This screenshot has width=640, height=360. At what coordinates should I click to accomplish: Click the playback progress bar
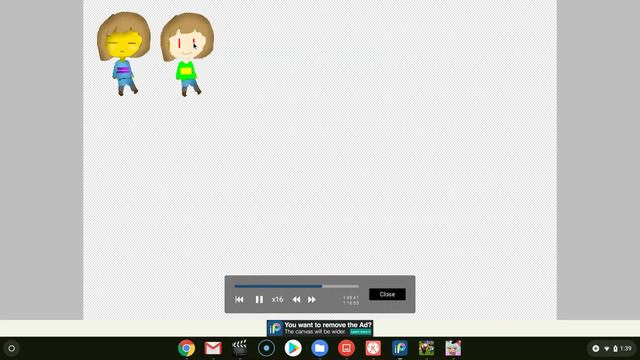[296, 286]
